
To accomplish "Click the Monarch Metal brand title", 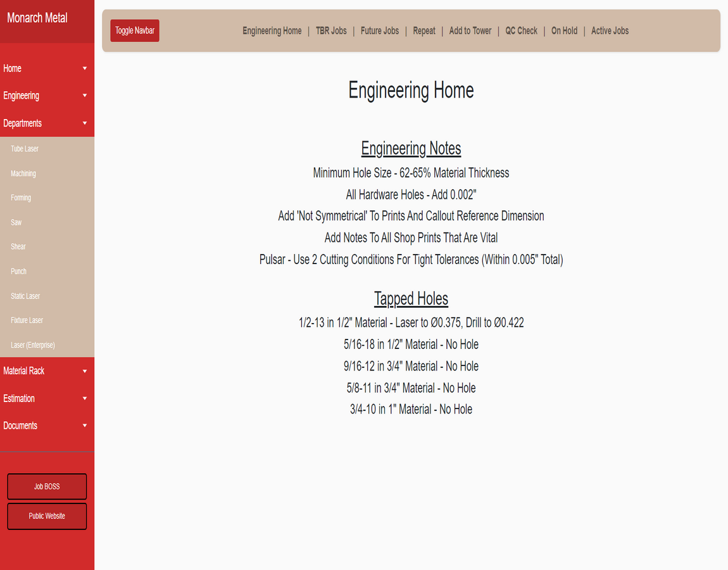I will (37, 18).
